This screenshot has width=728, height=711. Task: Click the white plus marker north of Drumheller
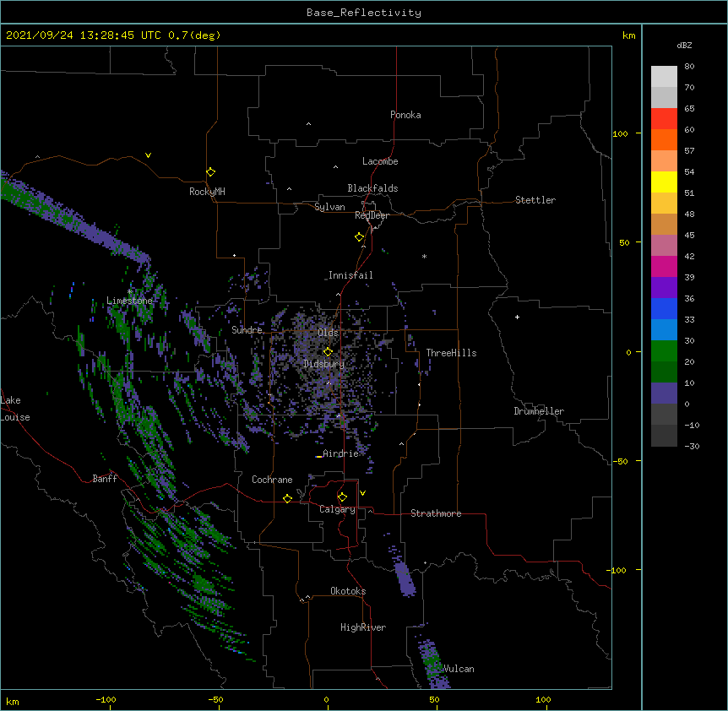pyautogui.click(x=517, y=317)
